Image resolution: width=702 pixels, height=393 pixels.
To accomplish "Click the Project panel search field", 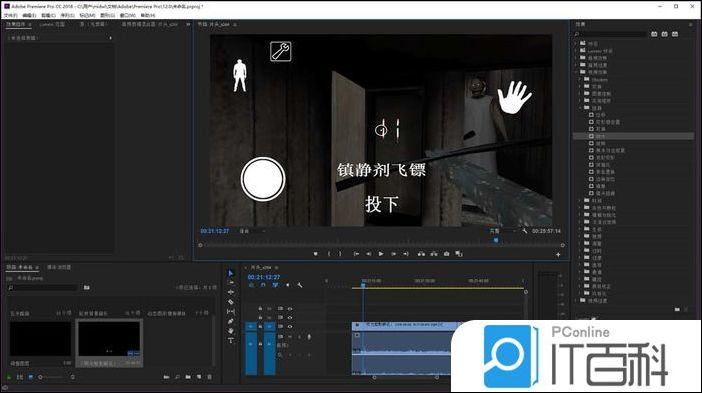I will point(43,288).
